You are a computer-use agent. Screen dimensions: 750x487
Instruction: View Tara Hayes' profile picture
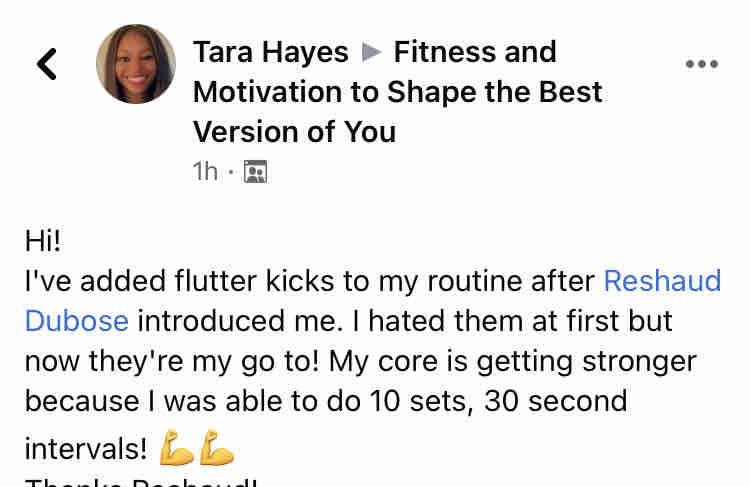point(136,64)
